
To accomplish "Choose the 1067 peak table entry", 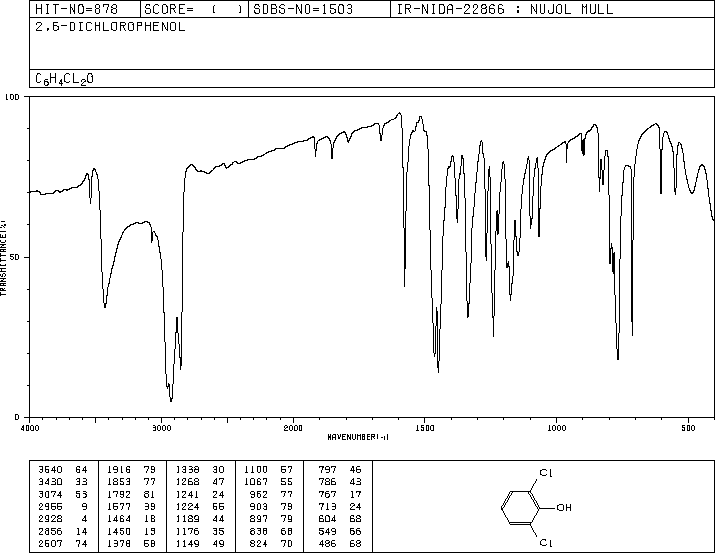I will click(269, 482).
